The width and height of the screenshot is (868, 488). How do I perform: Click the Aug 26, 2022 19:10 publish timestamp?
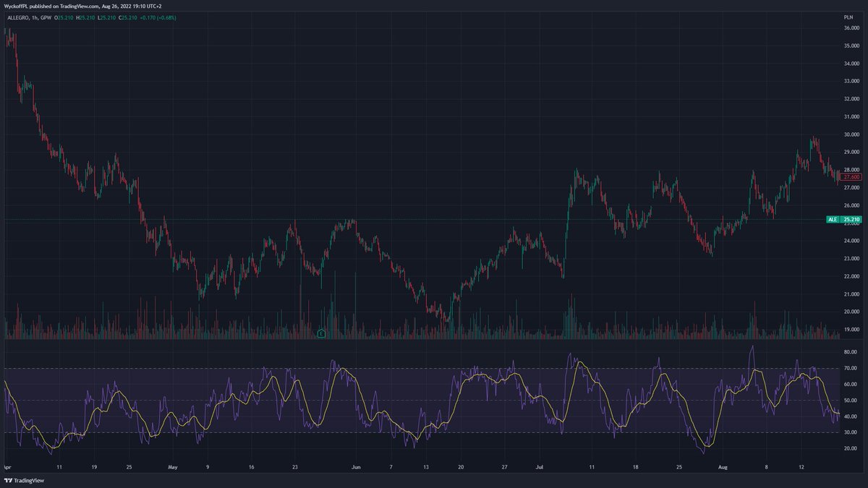pyautogui.click(x=131, y=6)
